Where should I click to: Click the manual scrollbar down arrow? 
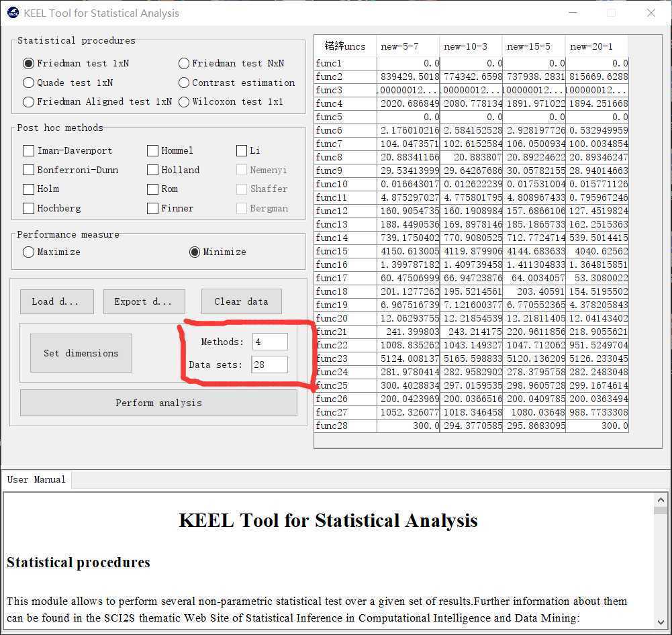tap(661, 622)
